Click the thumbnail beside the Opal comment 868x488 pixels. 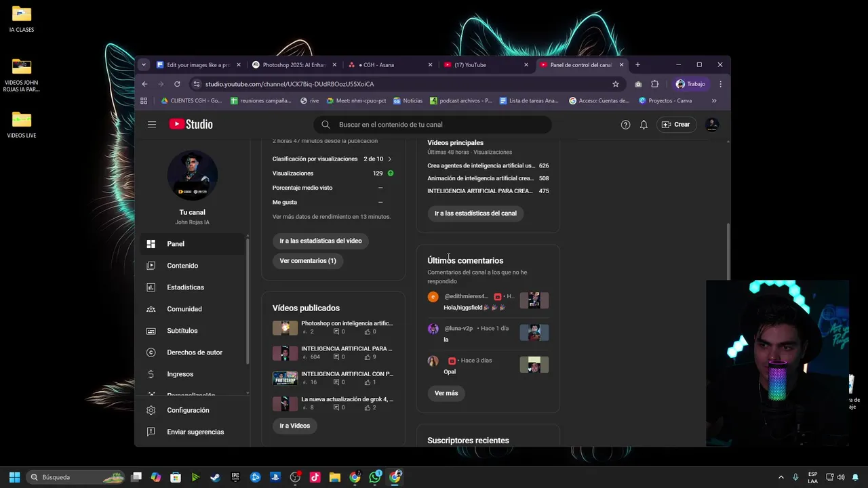click(534, 365)
